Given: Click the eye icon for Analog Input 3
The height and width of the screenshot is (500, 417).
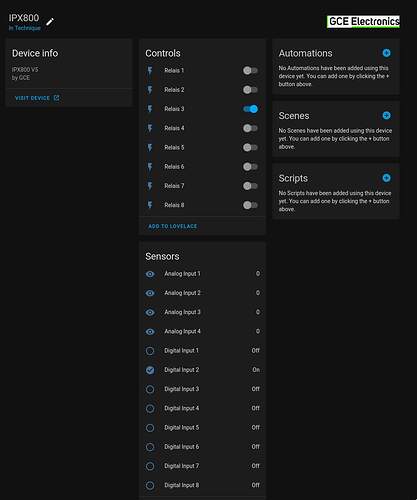Looking at the screenshot, I should 150,312.
